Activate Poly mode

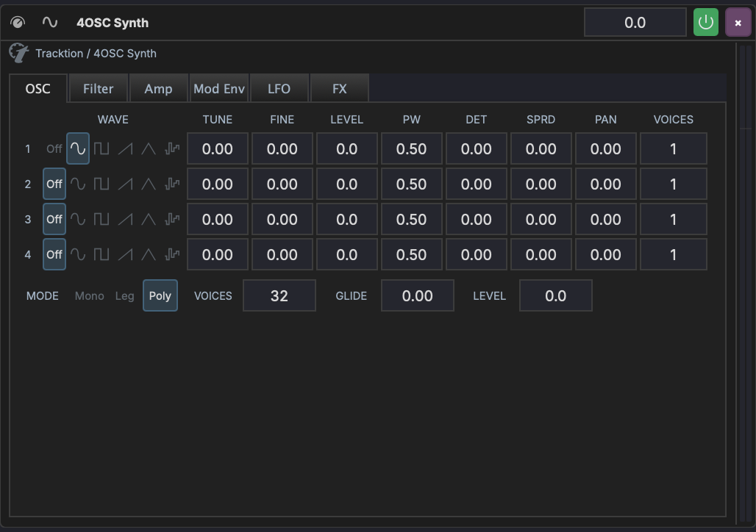tap(160, 295)
